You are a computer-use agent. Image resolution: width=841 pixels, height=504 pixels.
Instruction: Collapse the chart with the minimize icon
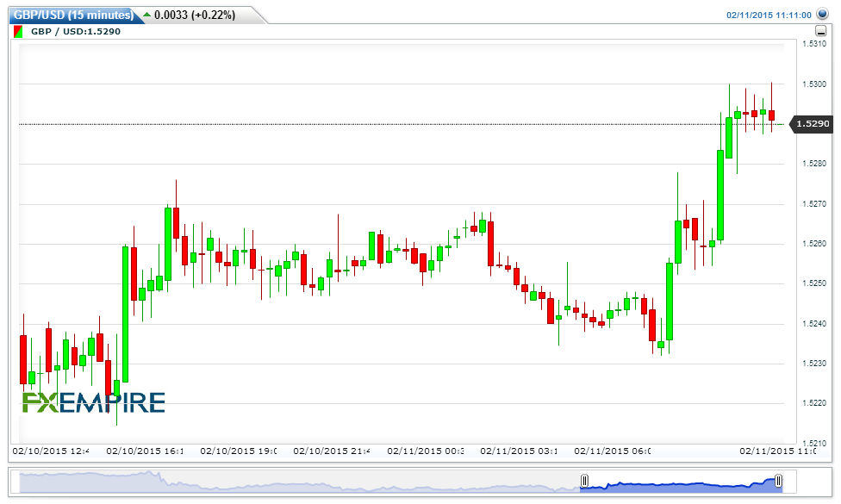coord(820,31)
